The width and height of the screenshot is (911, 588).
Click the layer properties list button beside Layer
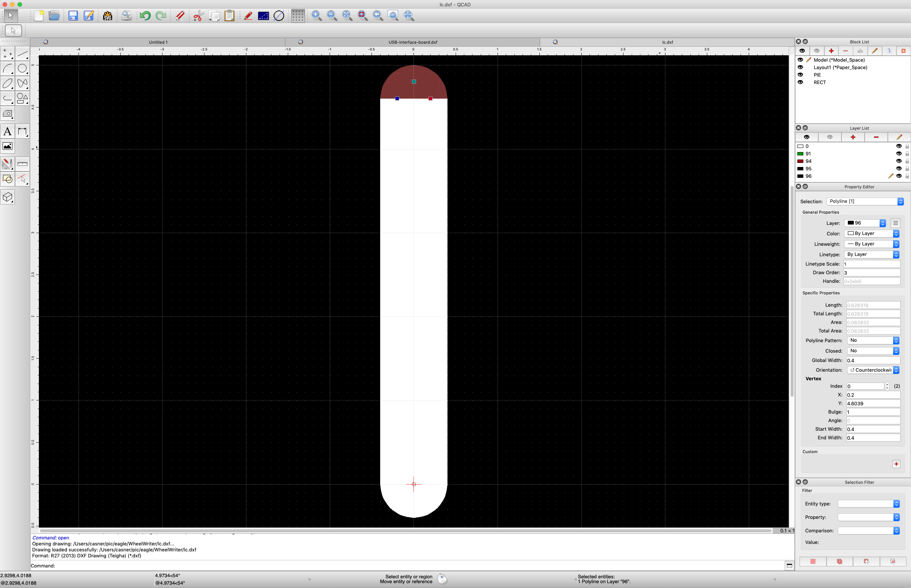tap(895, 223)
